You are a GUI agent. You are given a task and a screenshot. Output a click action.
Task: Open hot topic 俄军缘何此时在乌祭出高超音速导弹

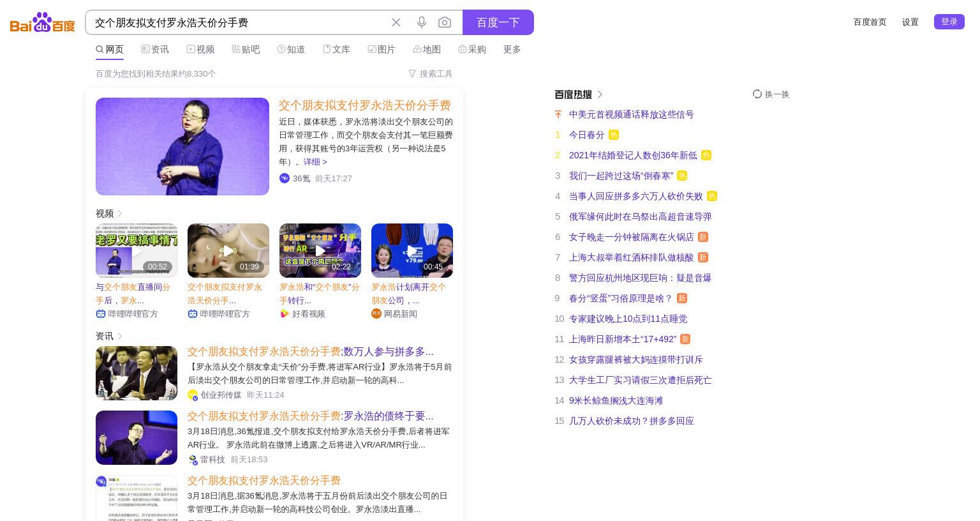[641, 216]
